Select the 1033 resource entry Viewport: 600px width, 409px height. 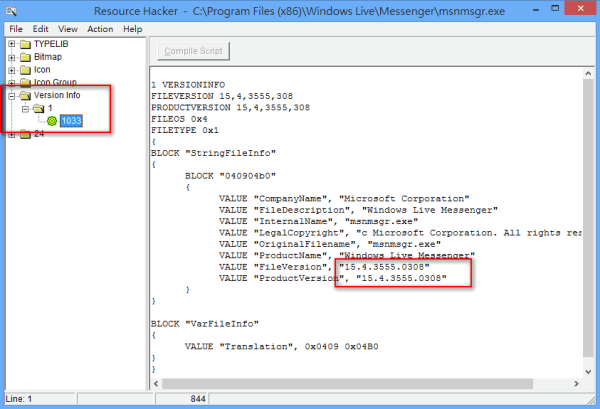(x=71, y=121)
